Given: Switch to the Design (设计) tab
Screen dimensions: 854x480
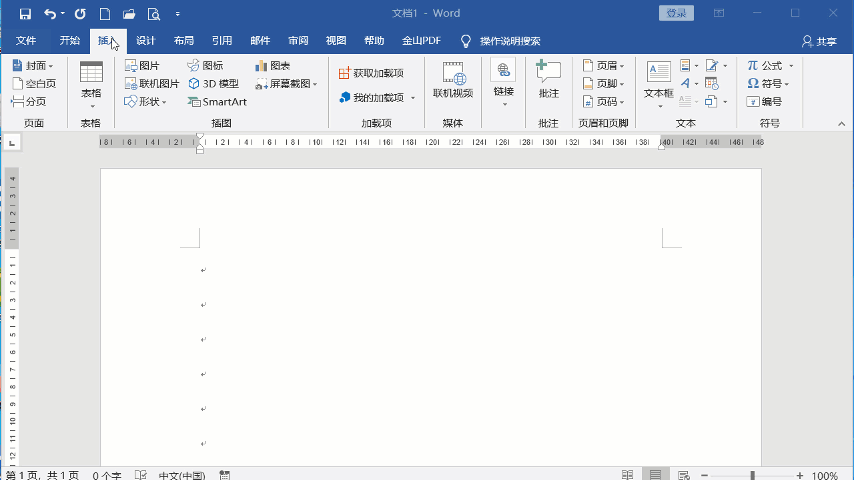Looking at the screenshot, I should (x=145, y=41).
